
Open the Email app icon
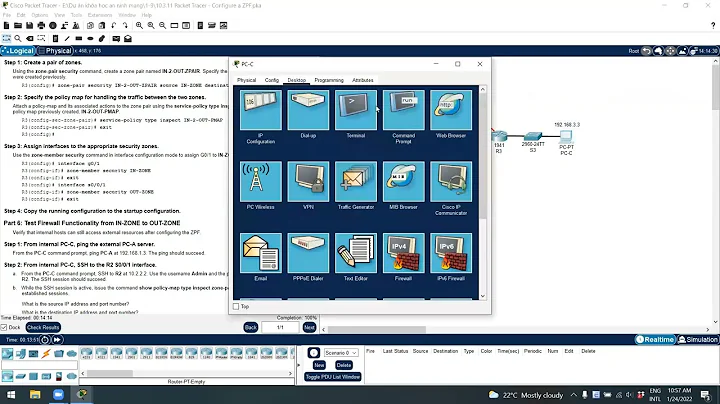click(x=260, y=253)
